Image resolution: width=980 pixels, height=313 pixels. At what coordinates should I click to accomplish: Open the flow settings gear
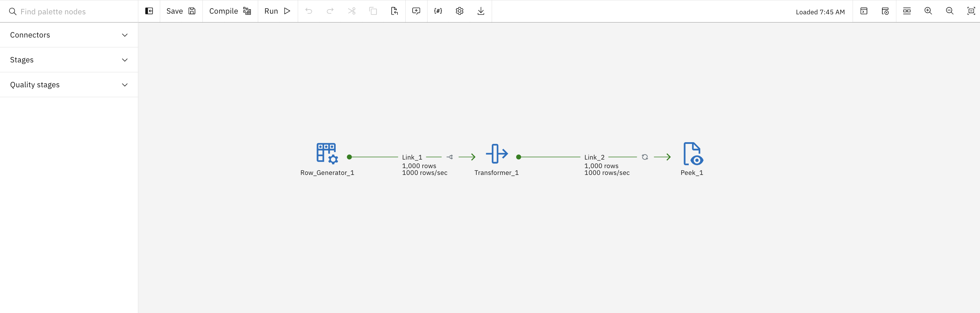point(459,11)
